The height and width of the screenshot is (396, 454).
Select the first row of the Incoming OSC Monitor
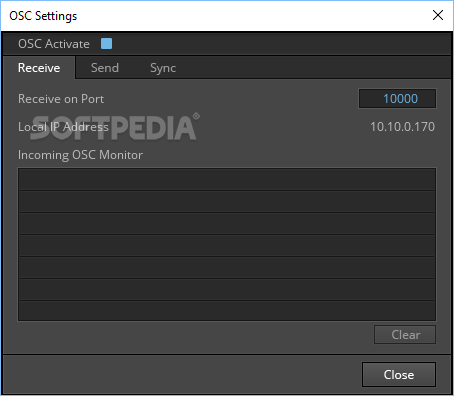click(x=227, y=180)
